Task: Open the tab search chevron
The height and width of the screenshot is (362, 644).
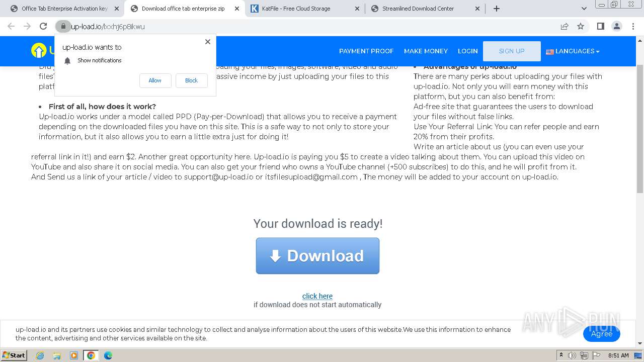Action: (x=584, y=9)
